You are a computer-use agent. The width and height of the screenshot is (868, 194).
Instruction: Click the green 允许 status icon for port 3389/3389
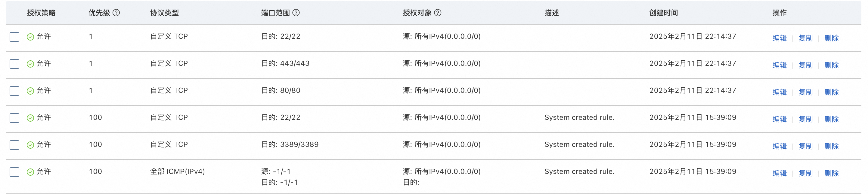[x=30, y=145]
